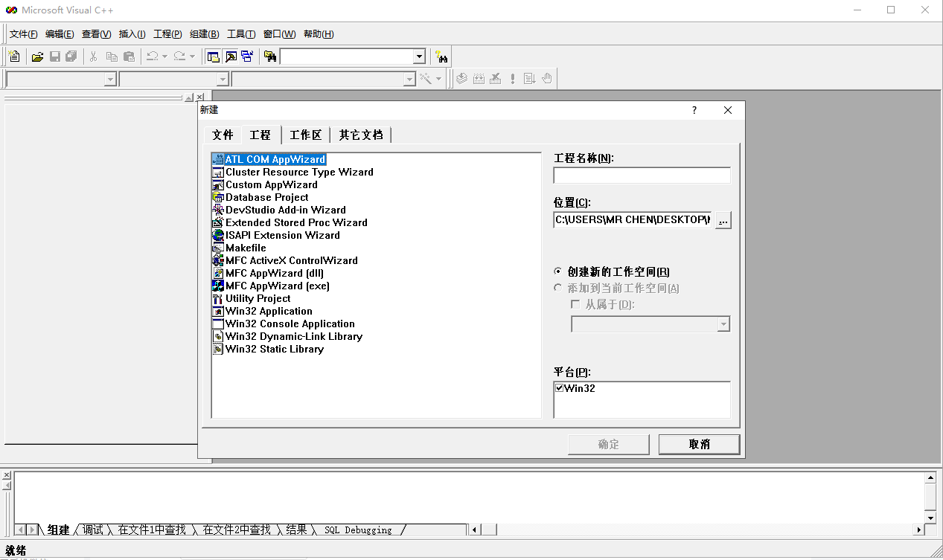Open the dependency dropdown under 从属于
The height and width of the screenshot is (560, 943).
723,324
